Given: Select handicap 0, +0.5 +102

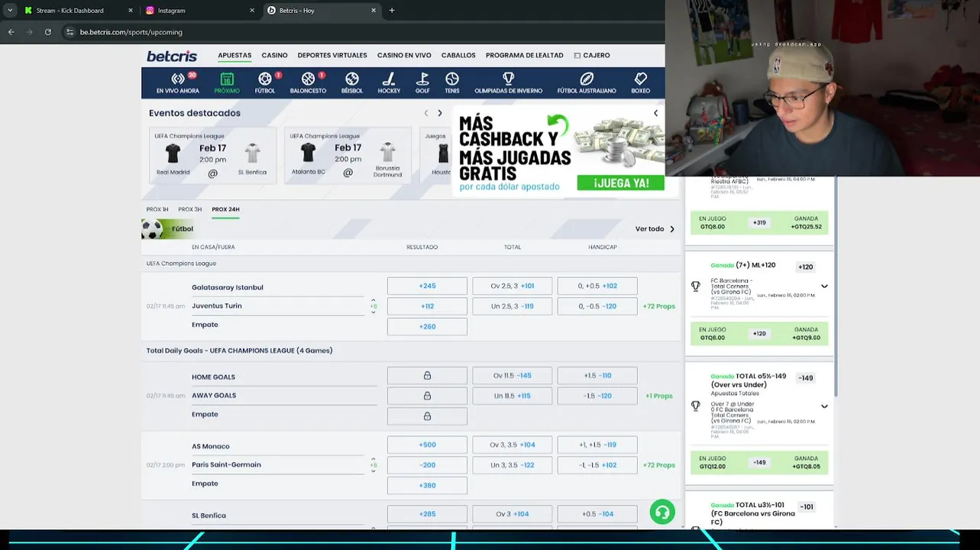Looking at the screenshot, I should pos(597,286).
